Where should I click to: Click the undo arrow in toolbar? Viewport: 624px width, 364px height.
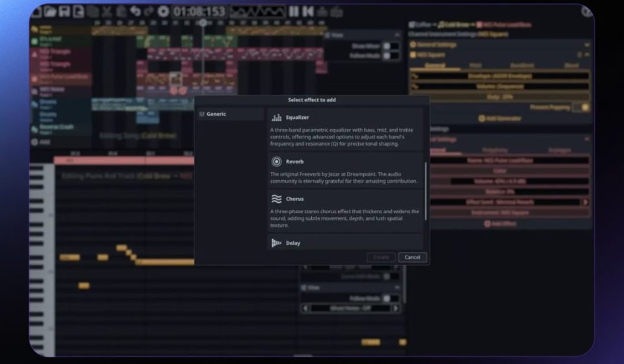click(x=135, y=12)
